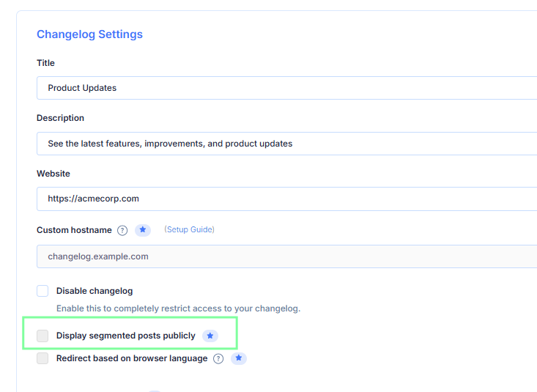Tick the Display segmented posts publicly checkbox
This screenshot has width=537, height=392.
(x=43, y=336)
